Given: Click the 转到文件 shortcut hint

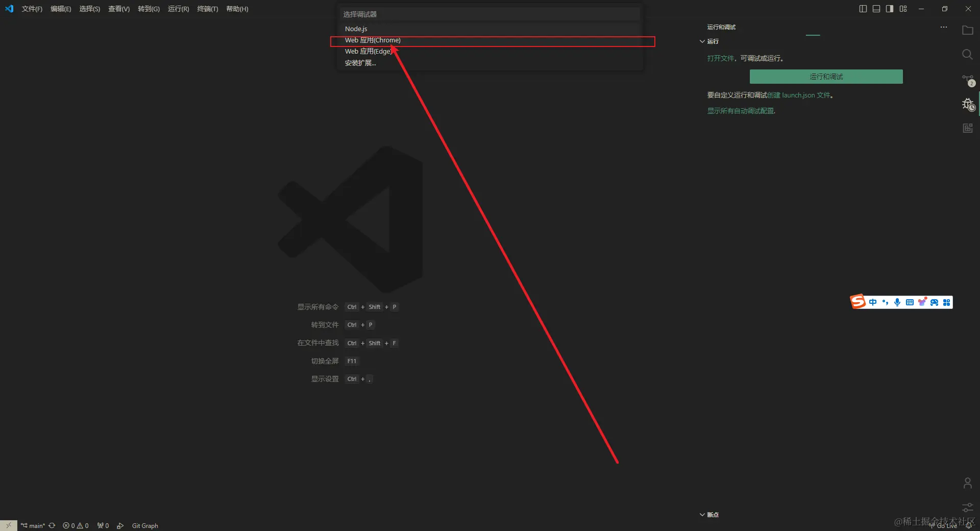Looking at the screenshot, I should pos(342,325).
